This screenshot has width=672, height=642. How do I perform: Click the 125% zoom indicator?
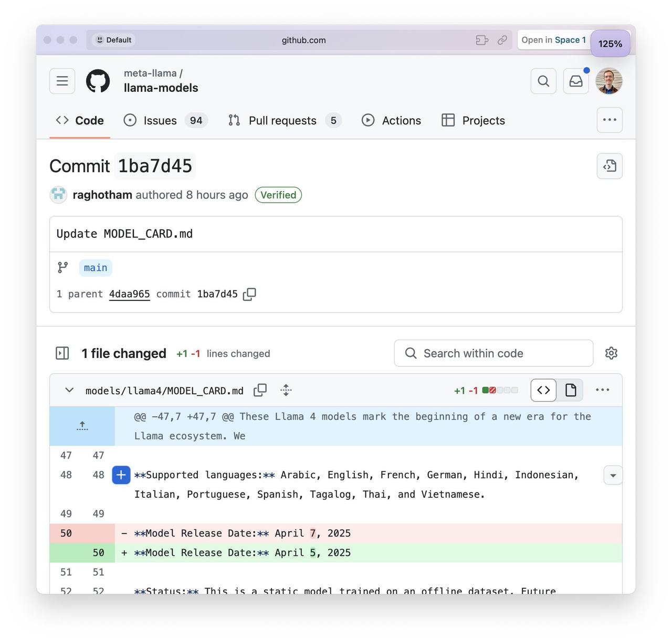pyautogui.click(x=610, y=44)
